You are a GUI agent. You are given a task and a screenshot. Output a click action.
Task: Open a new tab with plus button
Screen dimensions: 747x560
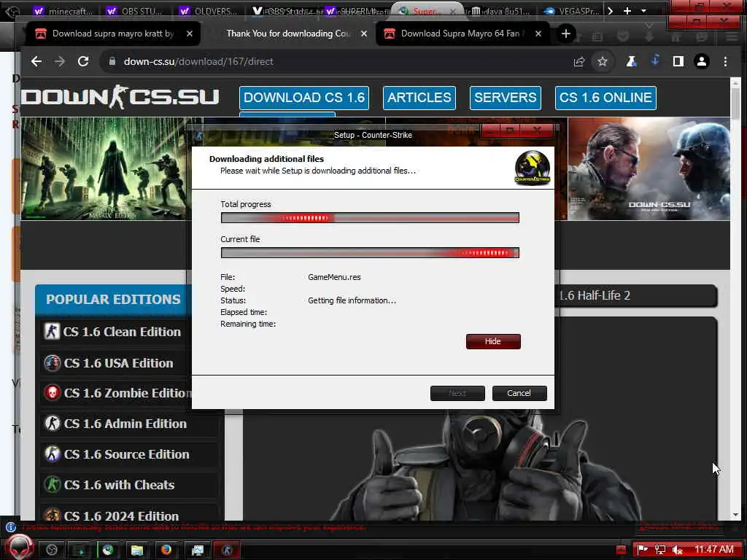[566, 34]
